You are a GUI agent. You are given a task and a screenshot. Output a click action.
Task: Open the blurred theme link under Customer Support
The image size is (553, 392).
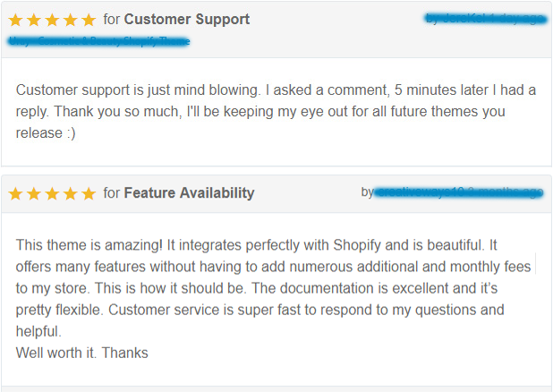coord(99,41)
